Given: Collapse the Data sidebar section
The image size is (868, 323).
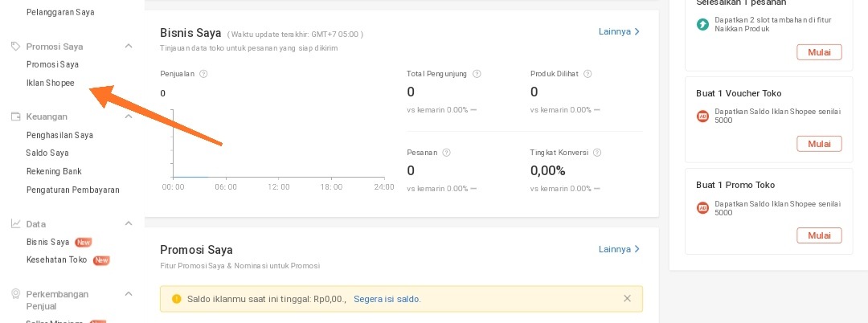Looking at the screenshot, I should pos(129,224).
